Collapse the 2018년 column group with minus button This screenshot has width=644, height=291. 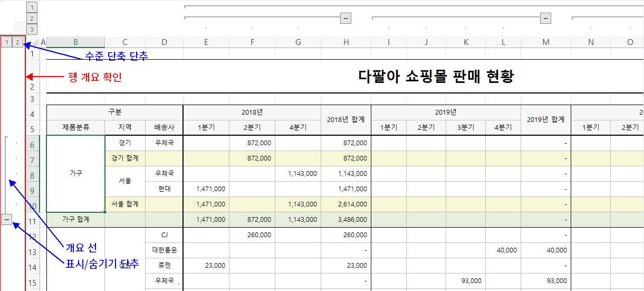point(346,18)
